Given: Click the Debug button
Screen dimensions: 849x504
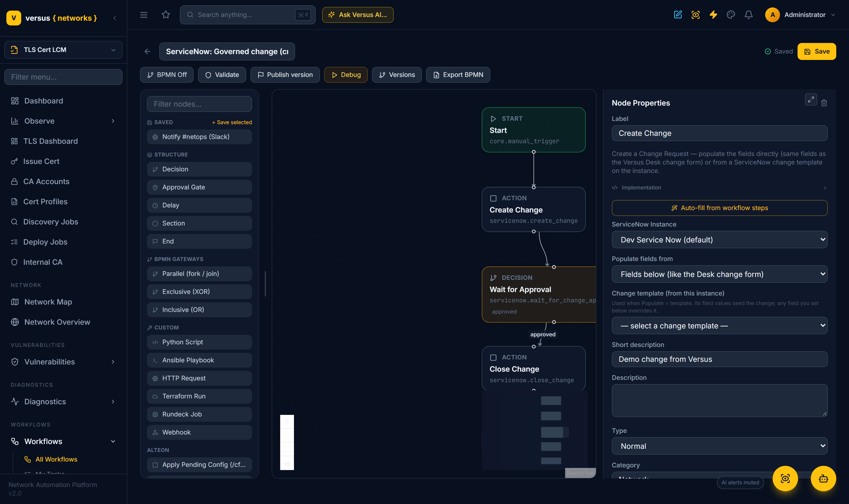Looking at the screenshot, I should pyautogui.click(x=346, y=75).
